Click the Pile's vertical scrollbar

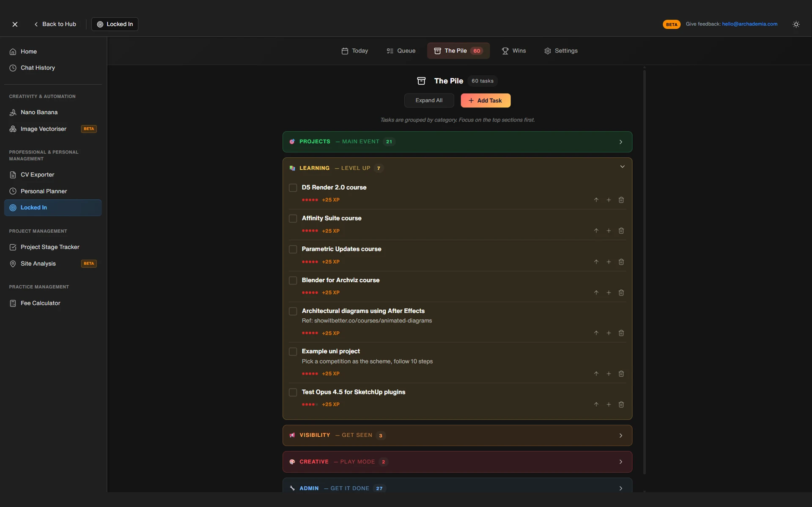644,271
